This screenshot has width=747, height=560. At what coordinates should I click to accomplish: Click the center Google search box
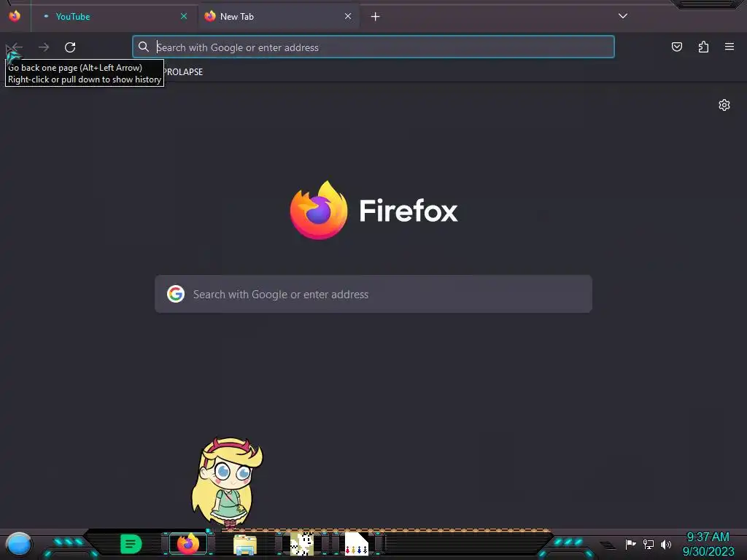point(373,294)
